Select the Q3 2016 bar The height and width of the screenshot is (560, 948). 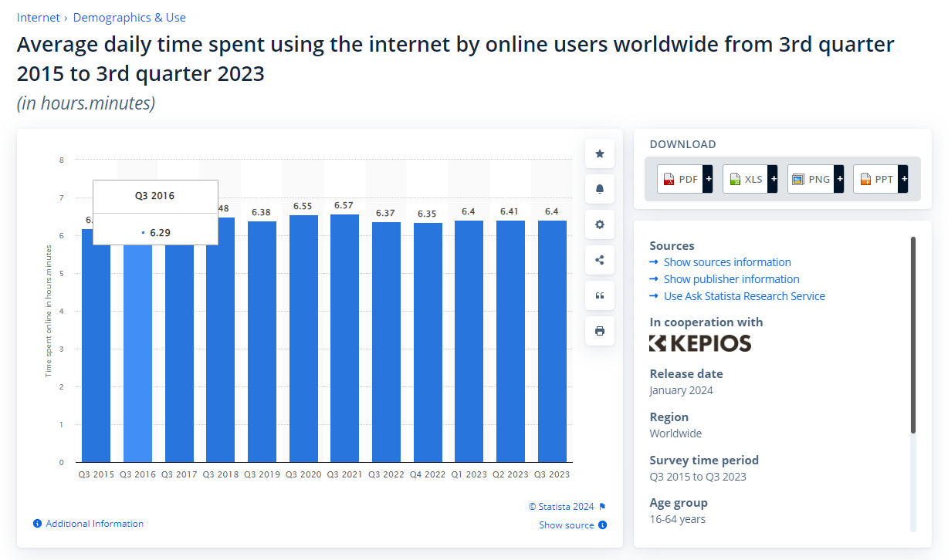[137, 353]
